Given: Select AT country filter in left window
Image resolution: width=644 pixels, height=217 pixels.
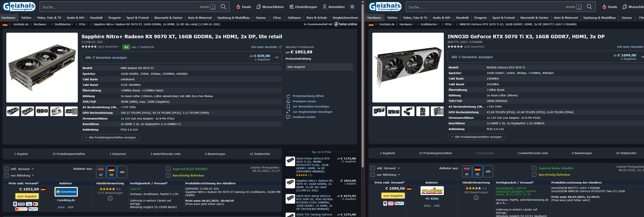Looking at the screenshot, I should click(101, 172).
